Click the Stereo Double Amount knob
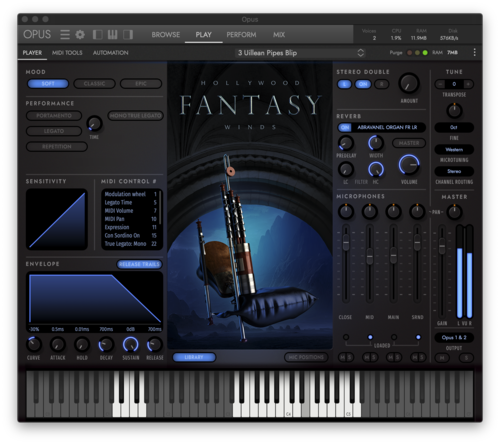This screenshot has height=444, width=500. point(409,83)
